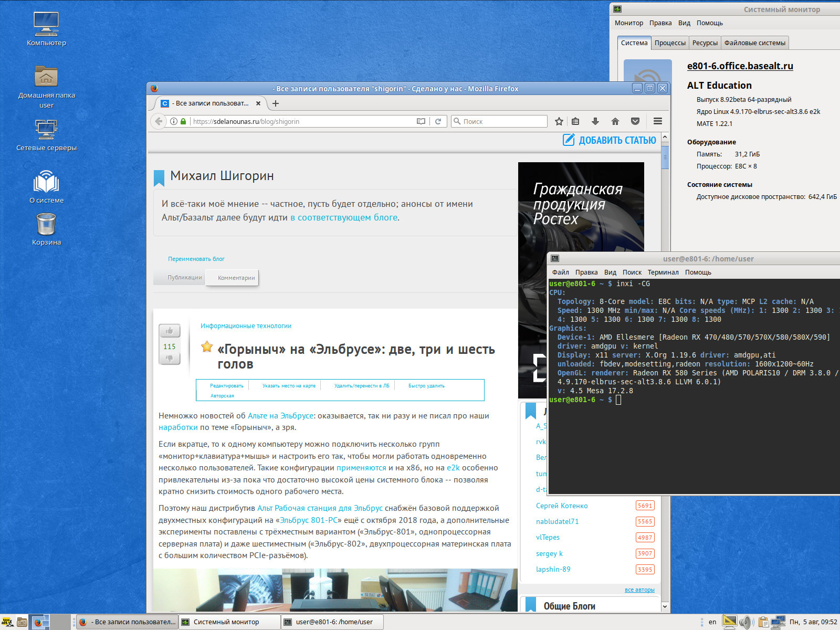
Task: Click Редактировать under the article title
Action: (x=227, y=386)
